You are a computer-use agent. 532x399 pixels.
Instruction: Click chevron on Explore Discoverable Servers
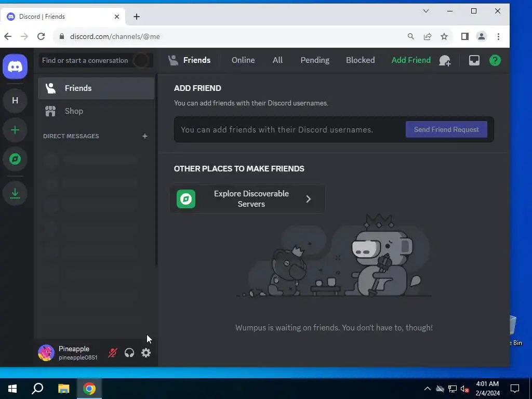pyautogui.click(x=308, y=199)
